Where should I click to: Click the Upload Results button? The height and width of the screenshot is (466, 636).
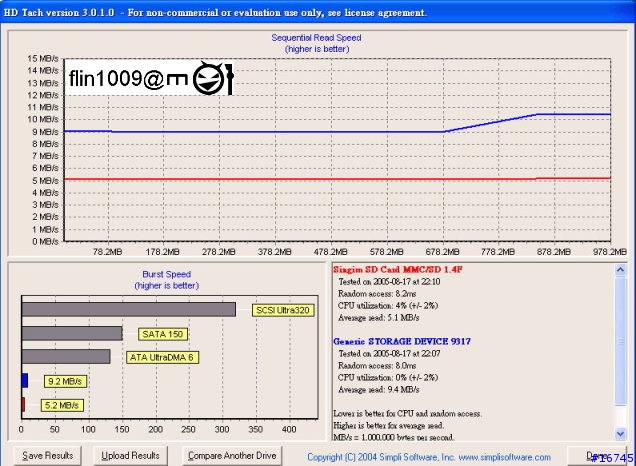[x=130, y=456]
